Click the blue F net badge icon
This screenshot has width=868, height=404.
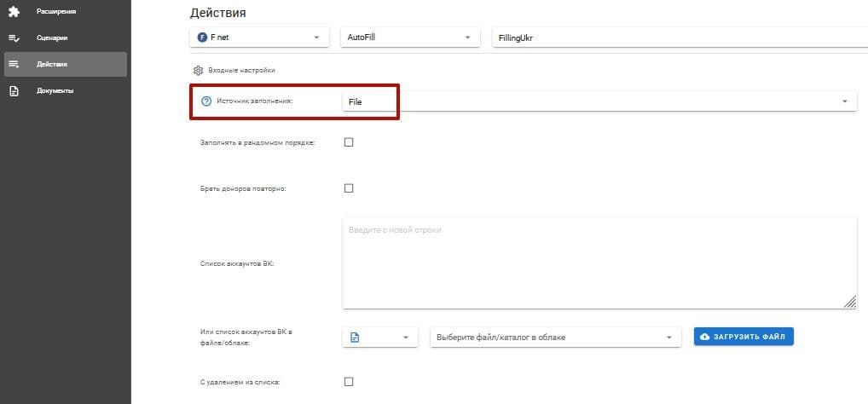point(202,38)
